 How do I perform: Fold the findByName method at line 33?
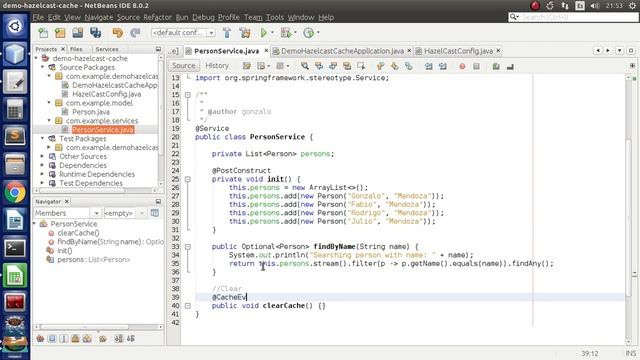[x=188, y=247]
